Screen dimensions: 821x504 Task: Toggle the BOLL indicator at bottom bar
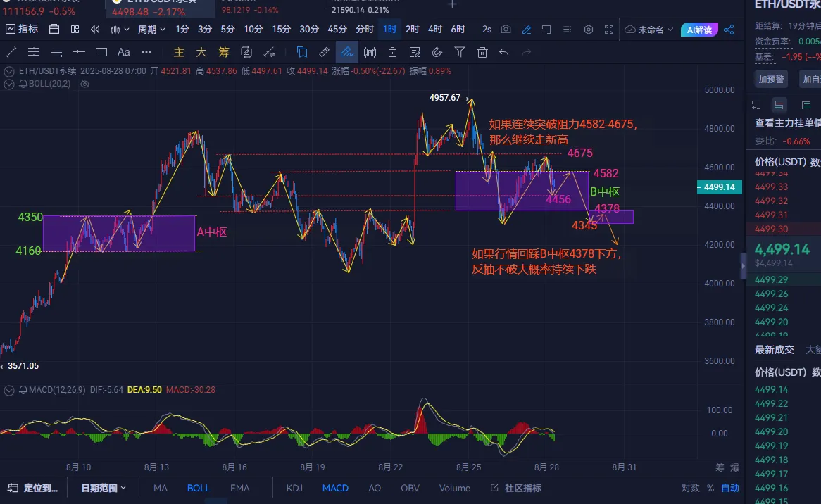pos(199,488)
